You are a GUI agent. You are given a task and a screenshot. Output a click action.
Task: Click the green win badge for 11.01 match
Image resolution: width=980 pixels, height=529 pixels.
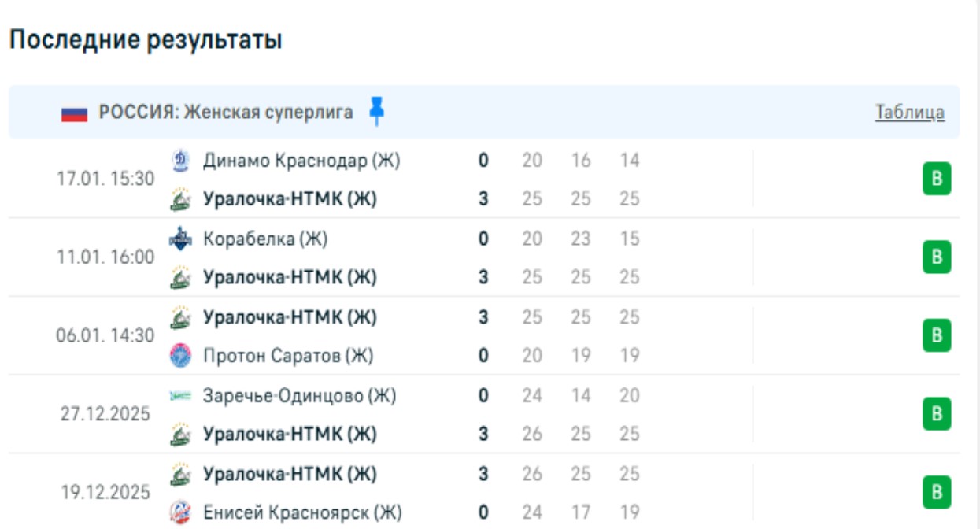click(937, 257)
